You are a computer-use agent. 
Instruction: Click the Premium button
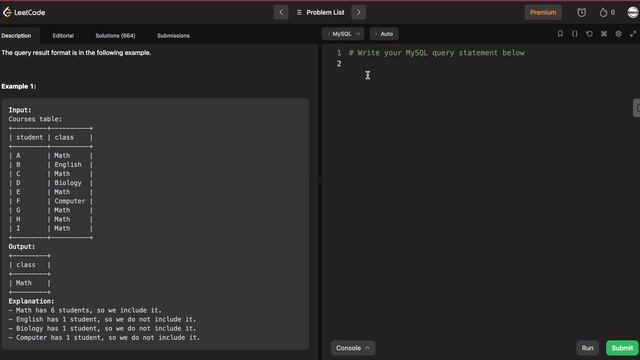543,12
